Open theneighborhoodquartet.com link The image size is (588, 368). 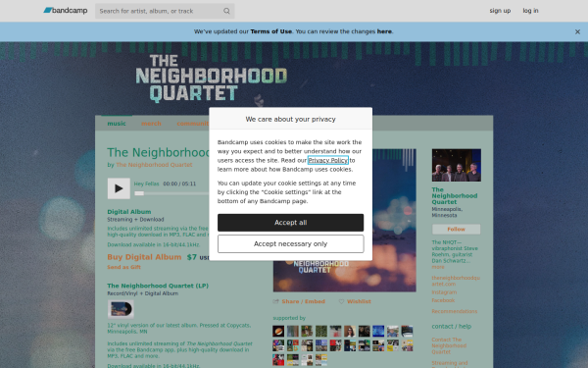[x=456, y=281]
